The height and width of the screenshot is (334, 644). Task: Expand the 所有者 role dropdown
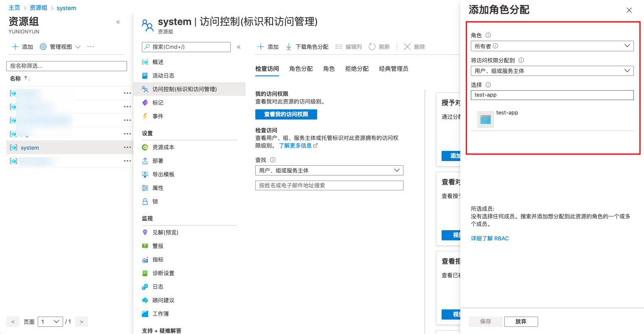tap(552, 46)
